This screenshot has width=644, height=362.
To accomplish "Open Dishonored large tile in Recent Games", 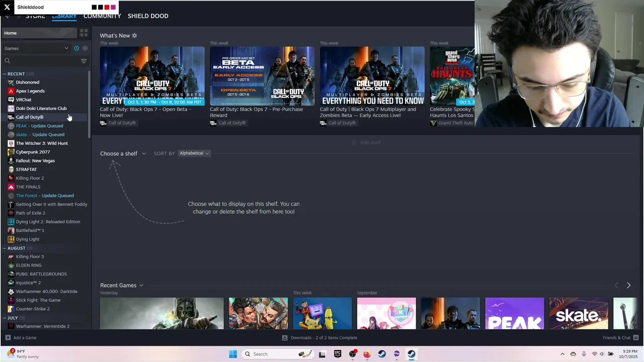I will [x=162, y=313].
